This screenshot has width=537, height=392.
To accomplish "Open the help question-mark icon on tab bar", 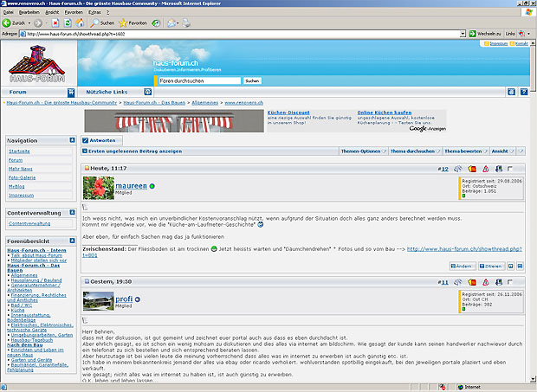I will [524, 92].
